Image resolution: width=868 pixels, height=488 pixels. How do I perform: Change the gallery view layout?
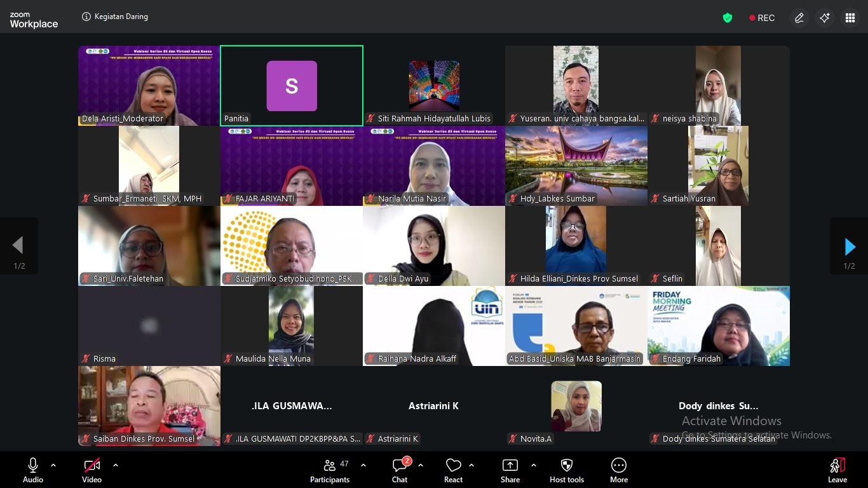[x=850, y=18]
